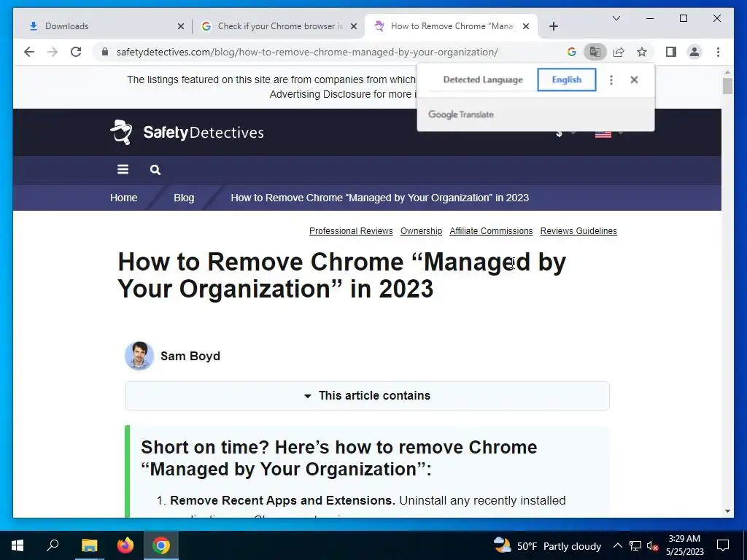
Task: Click the page vertical scrollbar thumb
Action: click(x=727, y=86)
